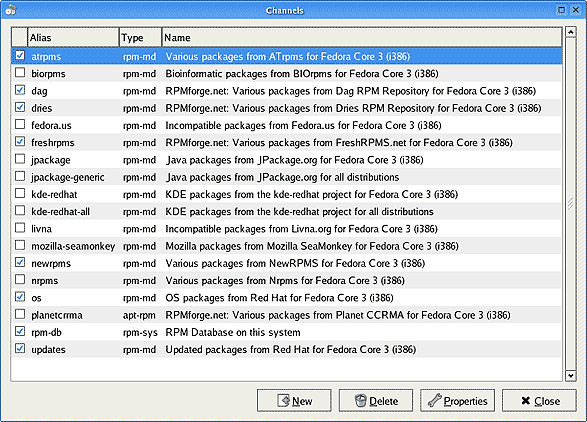The width and height of the screenshot is (587, 422).
Task: Enable the kde-redhat-all channel checkbox
Action: pyautogui.click(x=20, y=211)
